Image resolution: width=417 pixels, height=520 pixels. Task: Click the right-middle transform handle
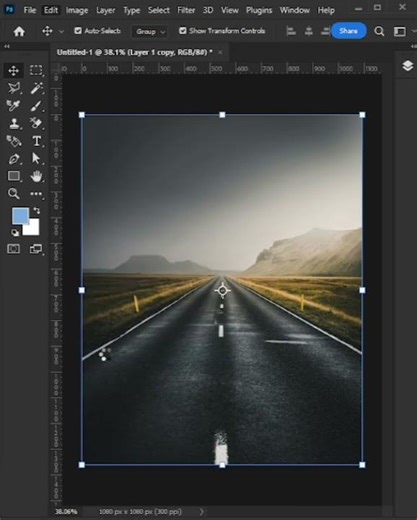pos(362,290)
